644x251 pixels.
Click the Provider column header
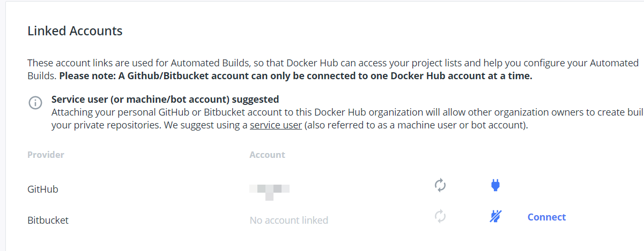coord(46,155)
